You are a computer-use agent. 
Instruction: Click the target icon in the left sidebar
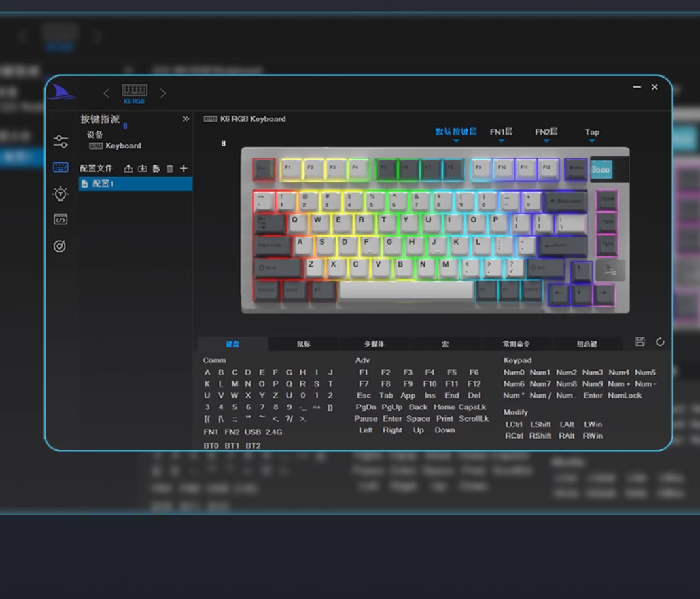[60, 246]
